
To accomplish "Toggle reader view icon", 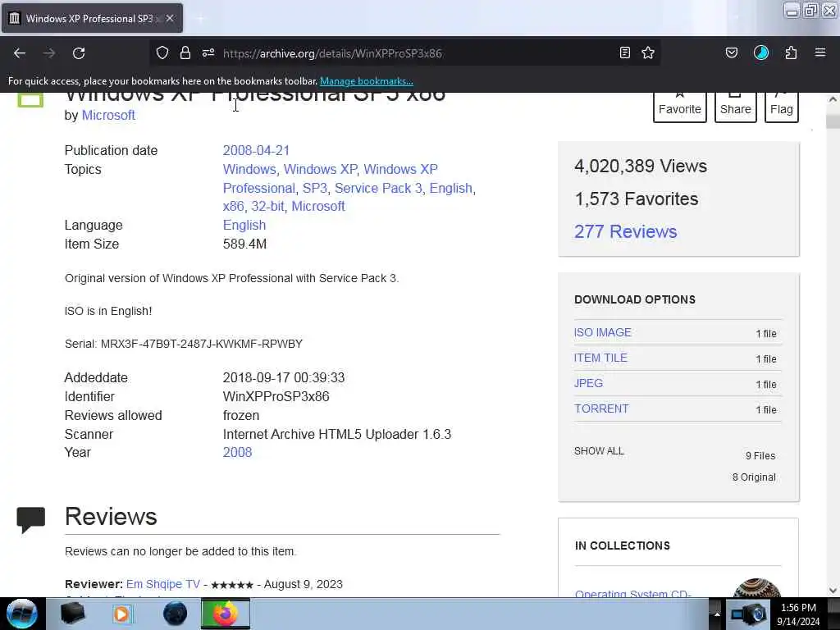I will [624, 52].
